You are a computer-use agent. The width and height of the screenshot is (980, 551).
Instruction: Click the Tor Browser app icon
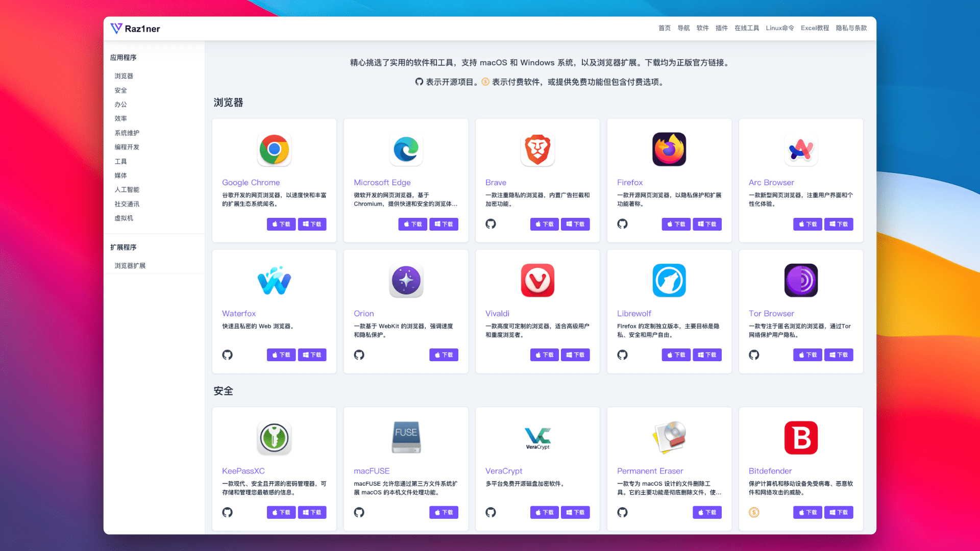[801, 281]
